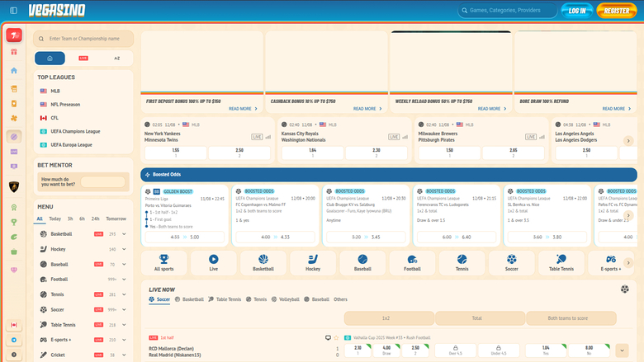The width and height of the screenshot is (644, 362).
Task: Click the Telegram icon in left sidebar
Action: (x=14, y=340)
